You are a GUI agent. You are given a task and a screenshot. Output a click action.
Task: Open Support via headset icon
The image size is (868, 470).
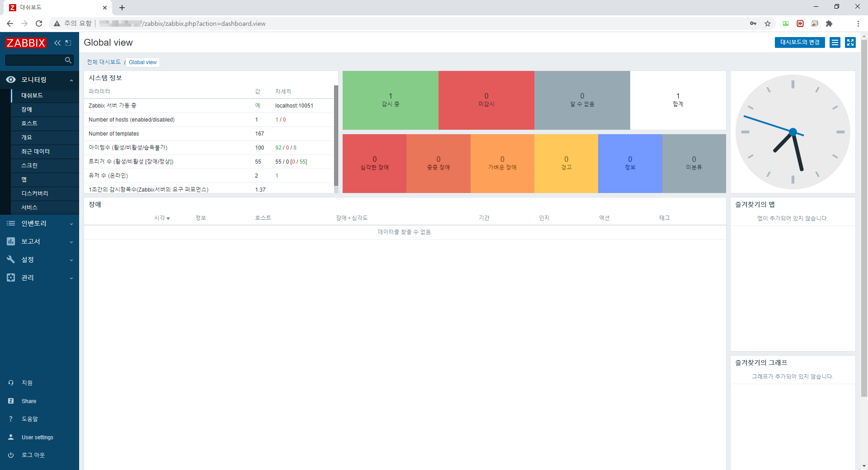tap(11, 383)
